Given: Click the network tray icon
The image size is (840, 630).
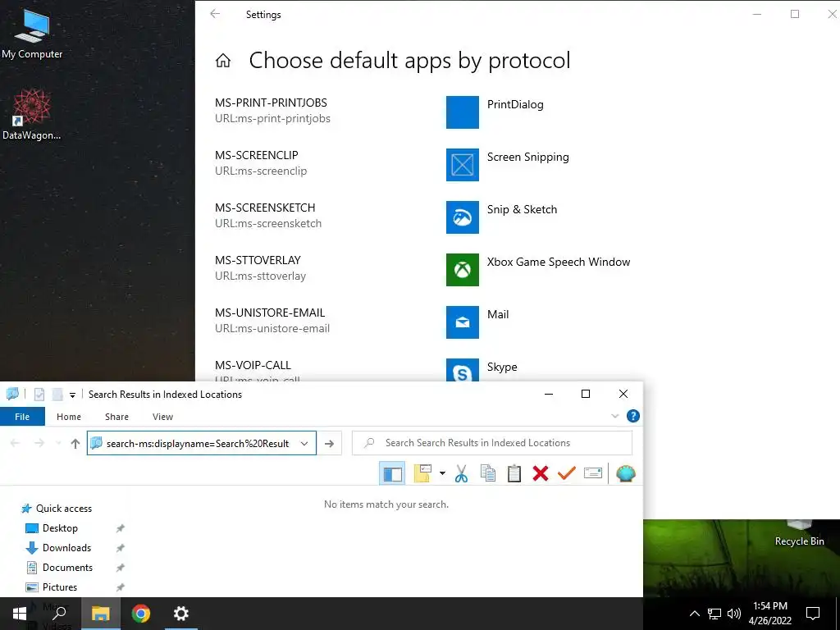Looking at the screenshot, I should [714, 614].
